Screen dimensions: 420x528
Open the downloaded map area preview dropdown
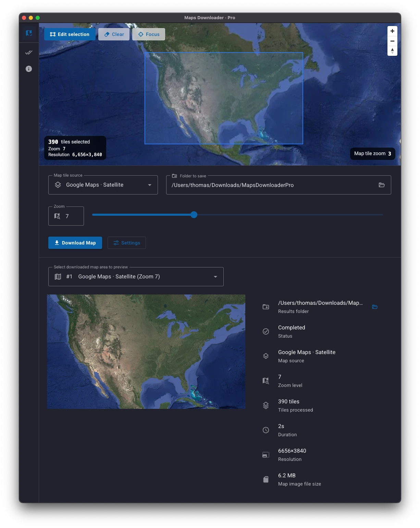point(215,276)
